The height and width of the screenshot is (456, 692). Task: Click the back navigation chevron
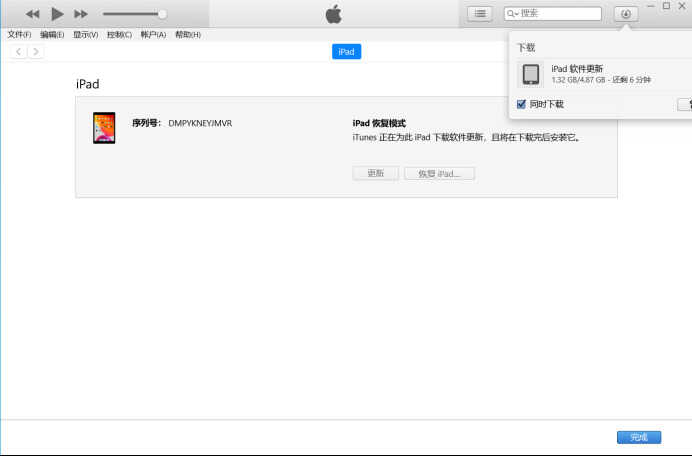click(18, 51)
